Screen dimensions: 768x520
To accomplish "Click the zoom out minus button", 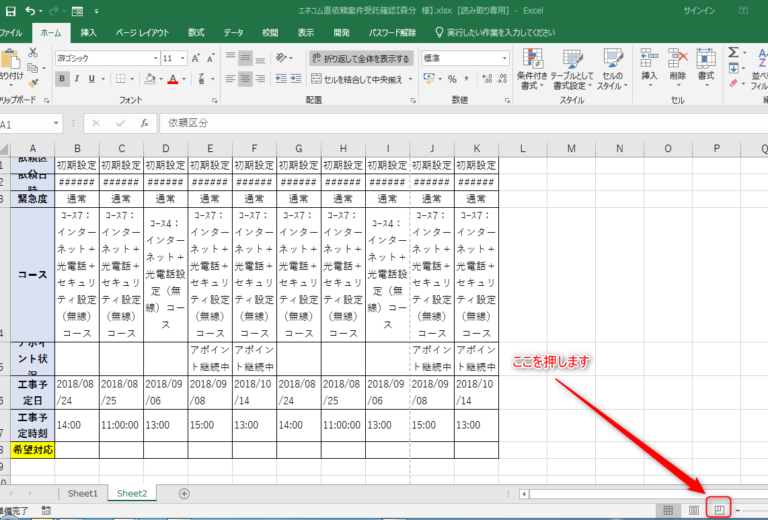I will (x=738, y=510).
